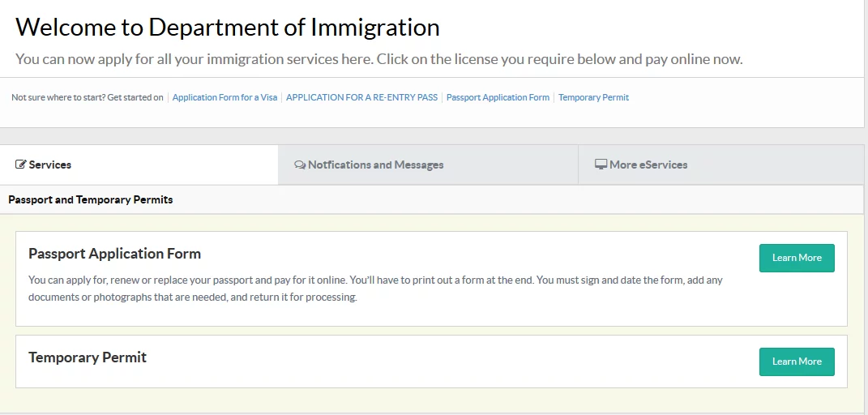Open the Application Form for a Visa link

point(224,97)
